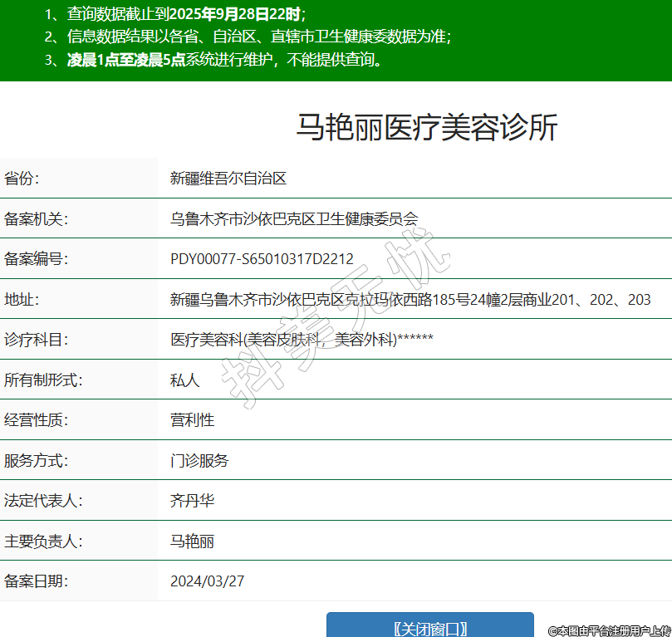Viewport: 672px width, 637px height.
Task: Click the service type value 门诊服务
Action: click(x=199, y=460)
